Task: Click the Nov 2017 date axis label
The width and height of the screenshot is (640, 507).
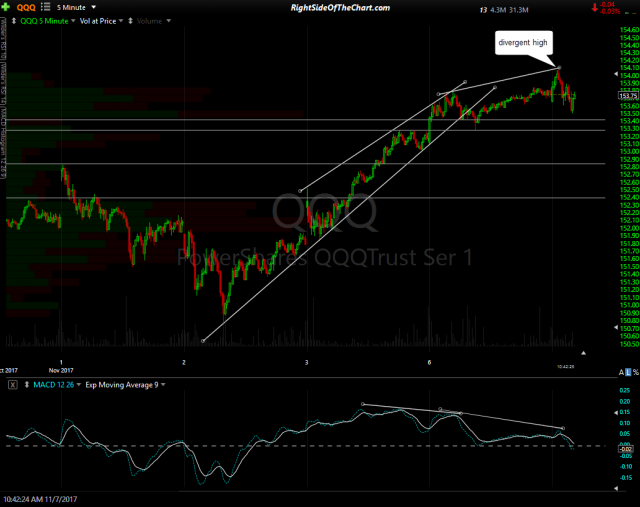Action: (x=61, y=371)
